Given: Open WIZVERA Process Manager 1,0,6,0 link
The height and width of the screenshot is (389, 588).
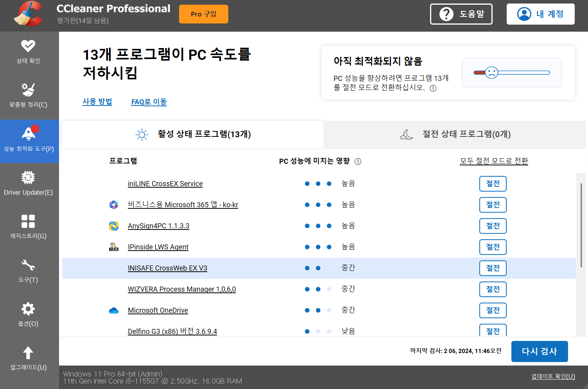Looking at the screenshot, I should pyautogui.click(x=182, y=289).
